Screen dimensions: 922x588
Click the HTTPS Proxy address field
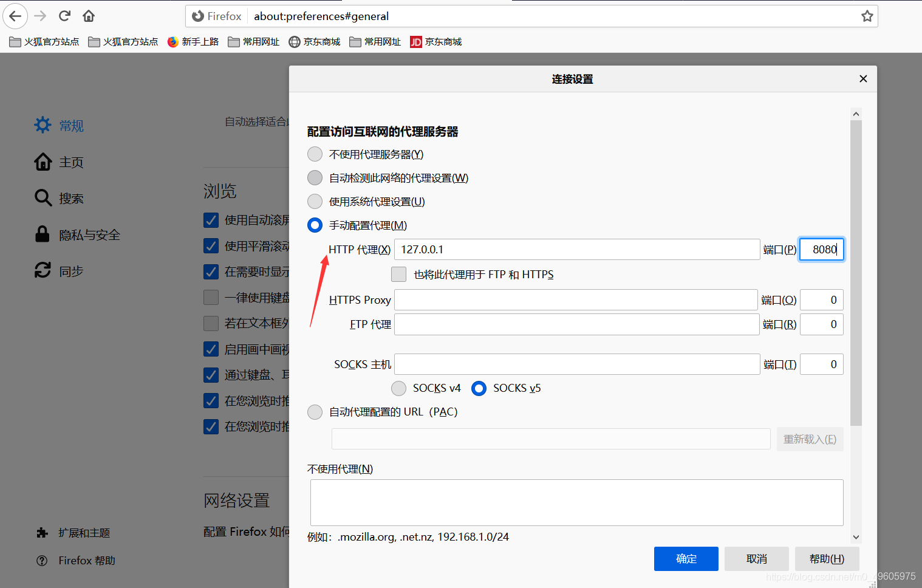tap(576, 300)
